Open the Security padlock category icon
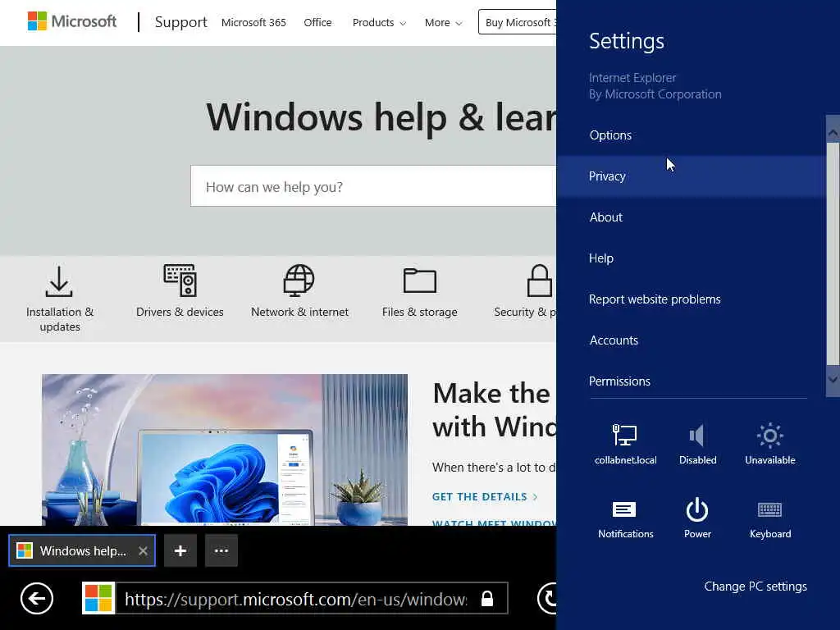The height and width of the screenshot is (630, 840). point(539,281)
